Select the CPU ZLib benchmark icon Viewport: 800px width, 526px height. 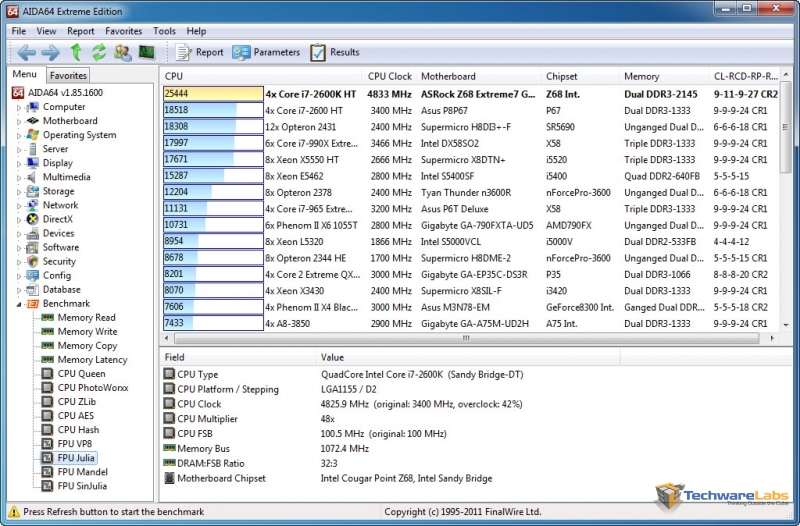pyautogui.click(x=47, y=402)
